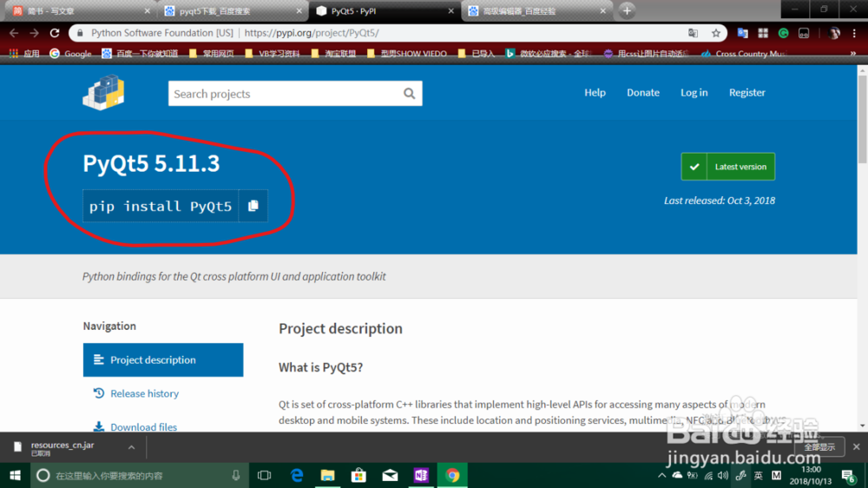Show hidden system tray icons
Screen dimensions: 868x488
pos(661,475)
